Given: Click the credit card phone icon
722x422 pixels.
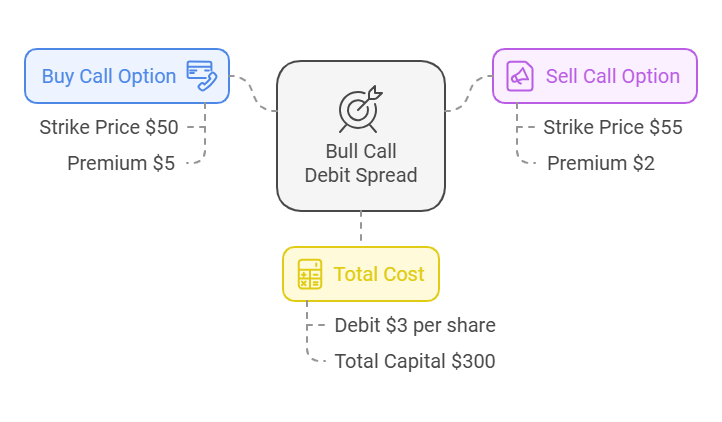Looking at the screenshot, I should pos(202,76).
